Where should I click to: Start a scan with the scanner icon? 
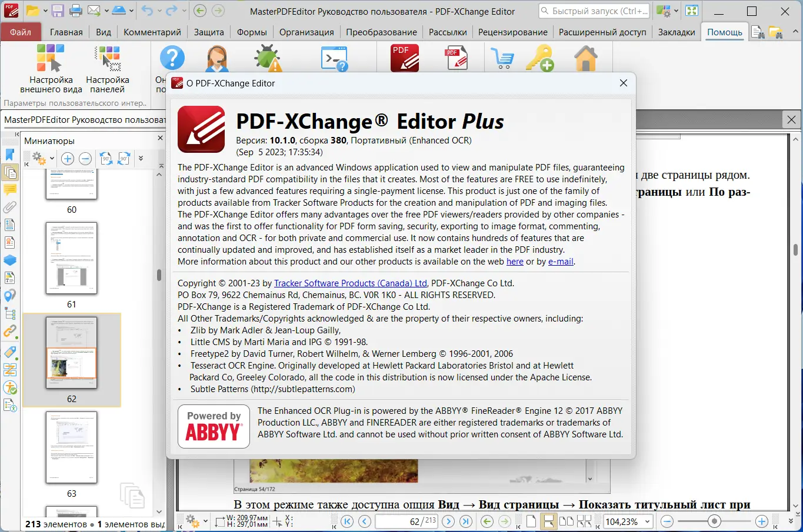(x=119, y=11)
